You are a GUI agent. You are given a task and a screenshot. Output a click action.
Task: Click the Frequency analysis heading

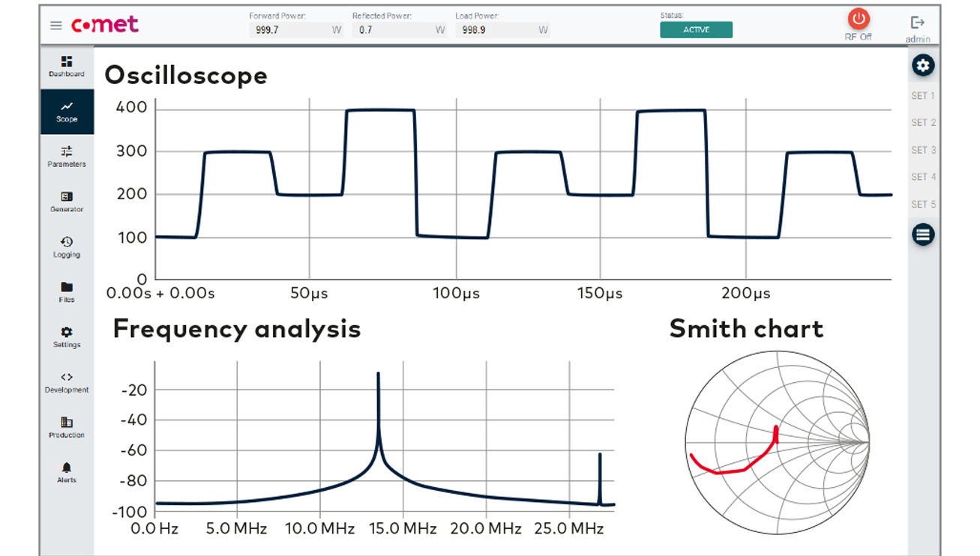click(x=237, y=329)
